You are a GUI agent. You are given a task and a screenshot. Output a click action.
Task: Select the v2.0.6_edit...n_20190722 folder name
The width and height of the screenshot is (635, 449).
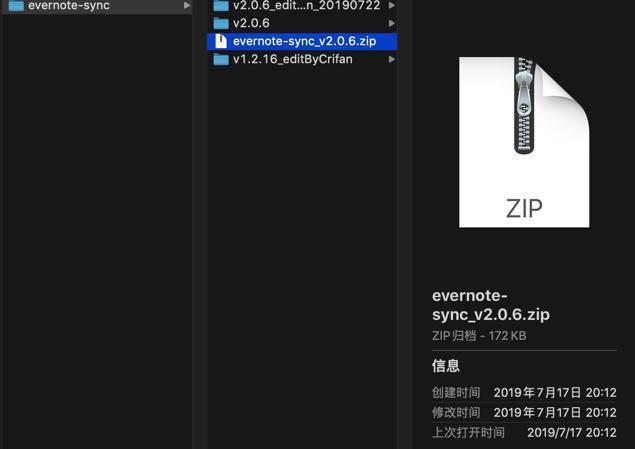tap(307, 5)
